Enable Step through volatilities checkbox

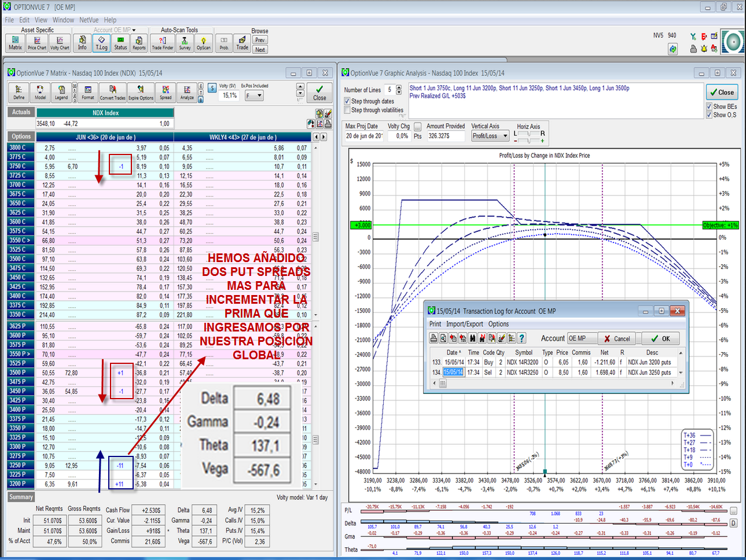click(x=347, y=110)
